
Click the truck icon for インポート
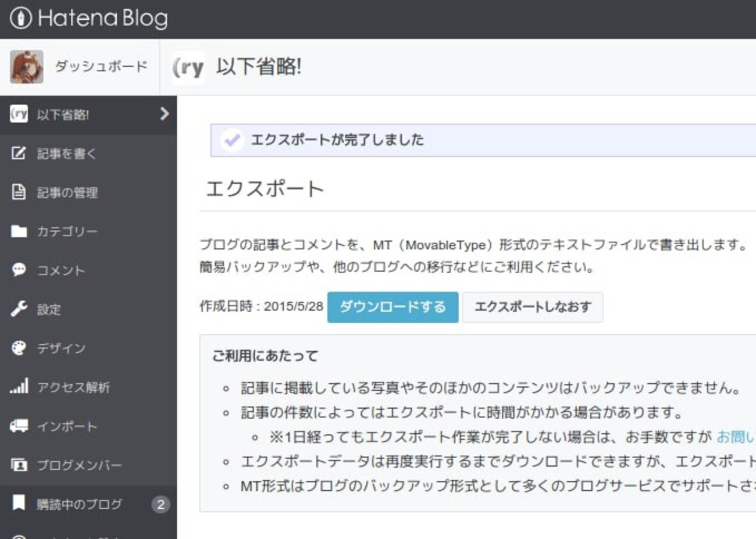pos(19,426)
